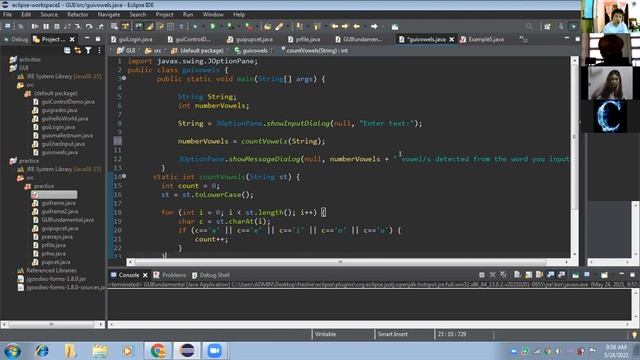Viewport: 640px width, 360px height.
Task: Click the Terminate (stop) icon in the main toolbar
Action: 57,27
